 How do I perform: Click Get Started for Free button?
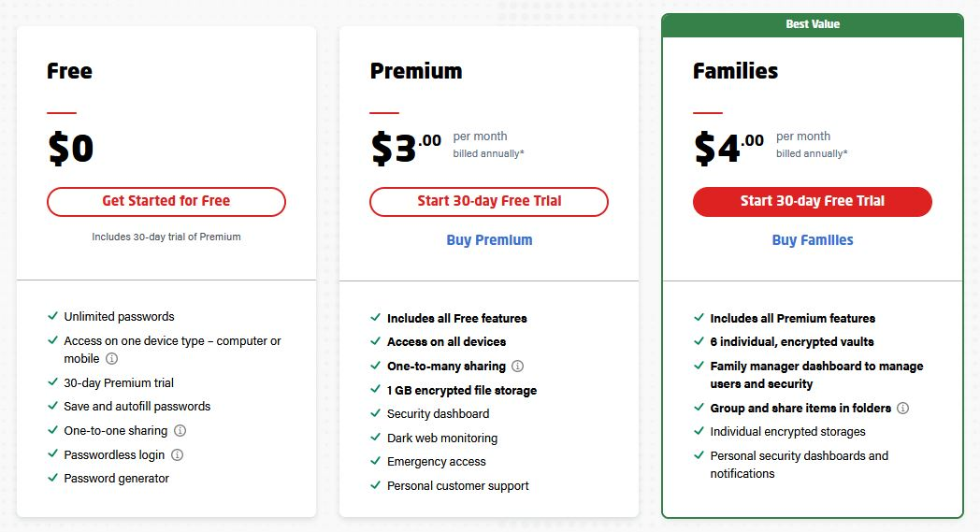(x=166, y=201)
